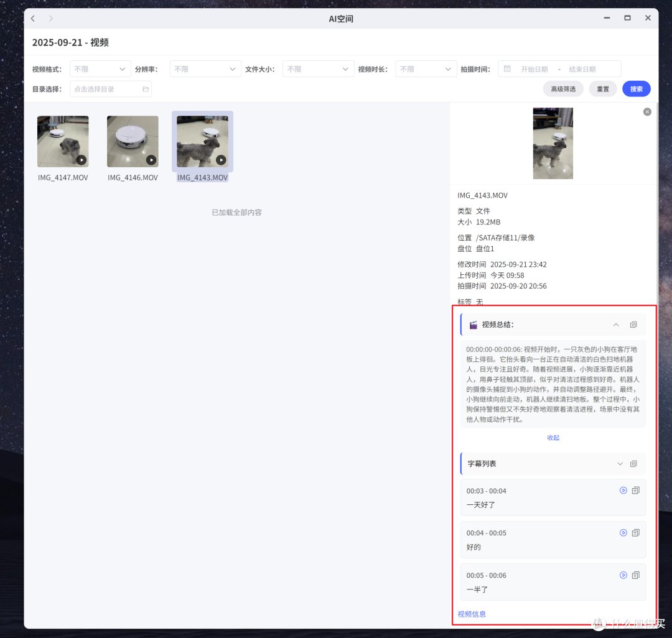
Task: Open the 分辨率 dropdown
Action: tap(205, 69)
